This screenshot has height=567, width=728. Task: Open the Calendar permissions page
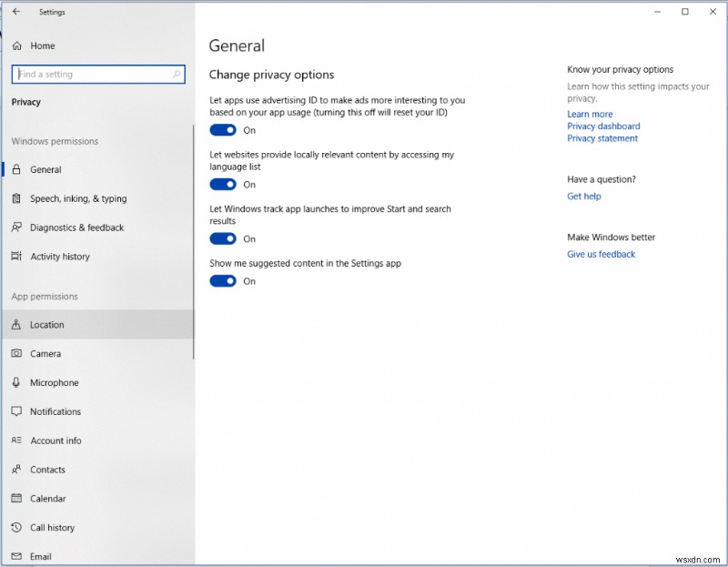click(x=17, y=499)
